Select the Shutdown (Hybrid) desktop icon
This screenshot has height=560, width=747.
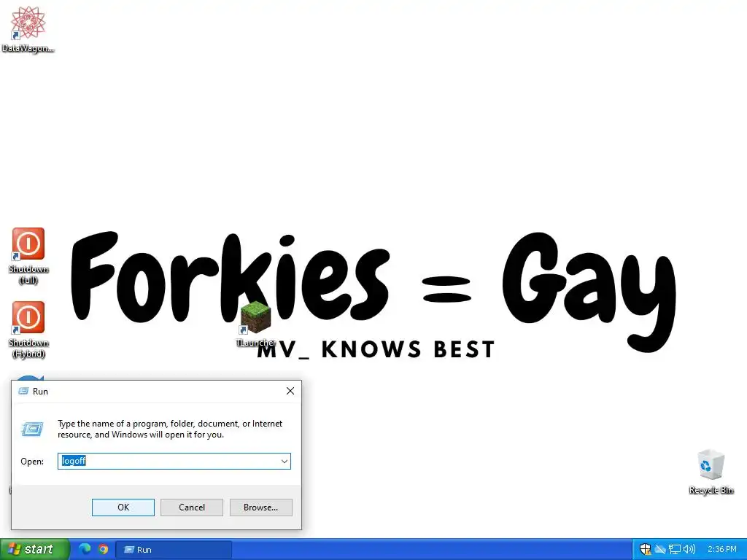pos(28,330)
